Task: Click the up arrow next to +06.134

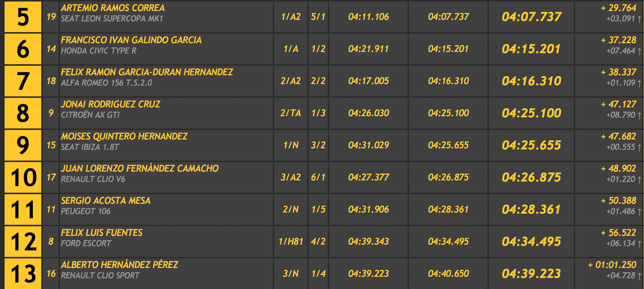Action: coord(639,244)
